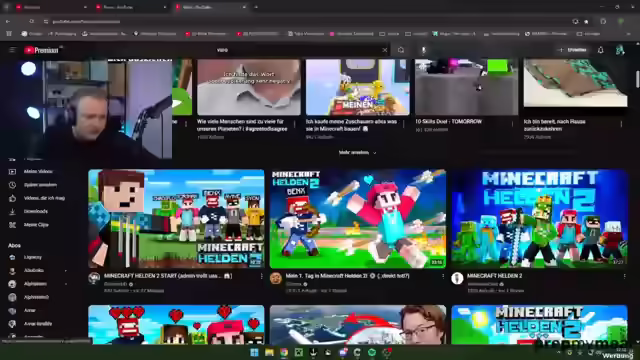This screenshot has width=640, height=360.
Task: Open 'MINECRAFT HELDEN 2 START' video thumbnail
Action: (176, 219)
